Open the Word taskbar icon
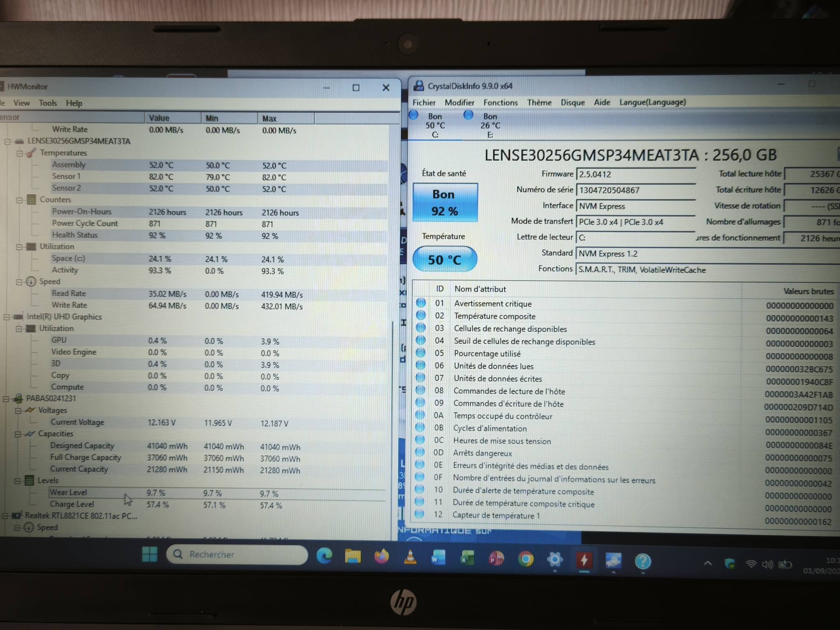Image resolution: width=840 pixels, height=630 pixels. click(438, 558)
